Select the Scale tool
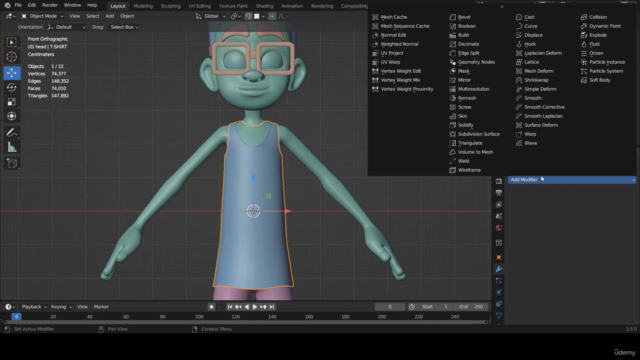The image size is (640, 360). click(x=11, y=102)
